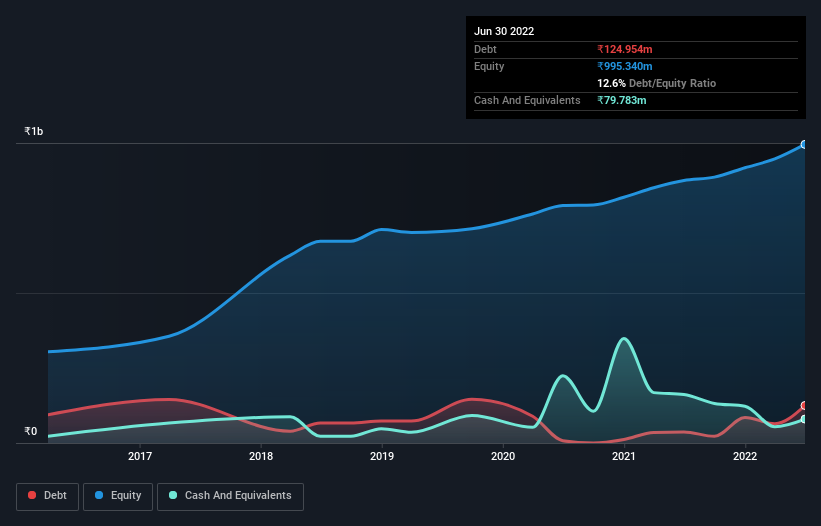Click the Equity label in tooltip

pos(489,66)
